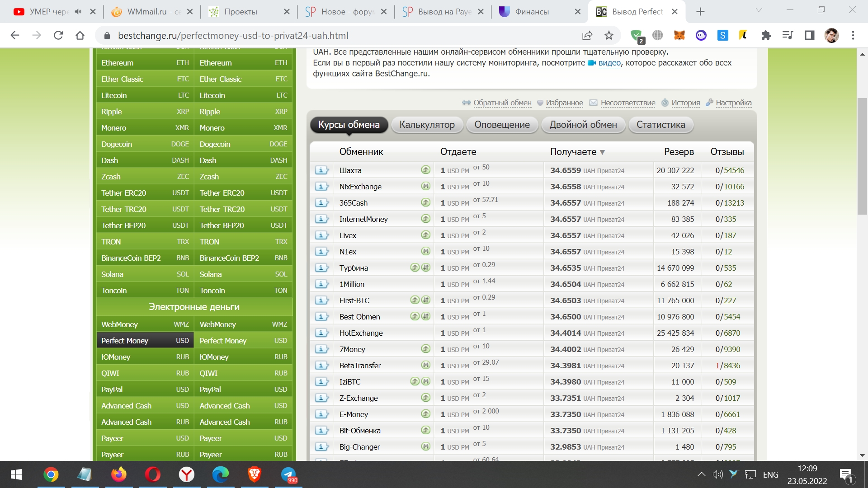Open Telegram from the taskbar

[x=288, y=474]
